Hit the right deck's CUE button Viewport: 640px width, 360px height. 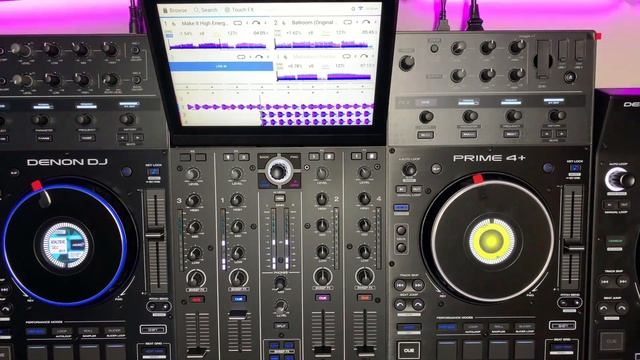[x=409, y=350]
